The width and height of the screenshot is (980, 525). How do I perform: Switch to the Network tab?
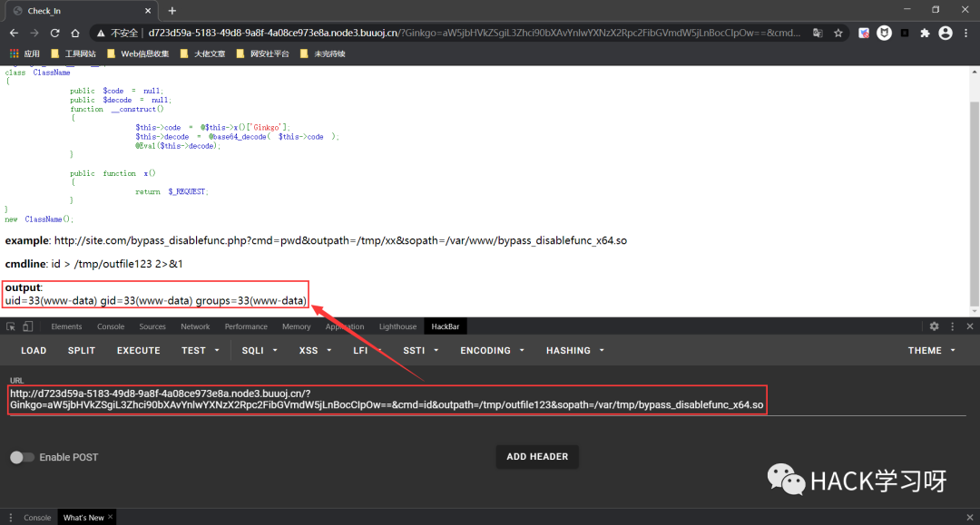point(195,326)
